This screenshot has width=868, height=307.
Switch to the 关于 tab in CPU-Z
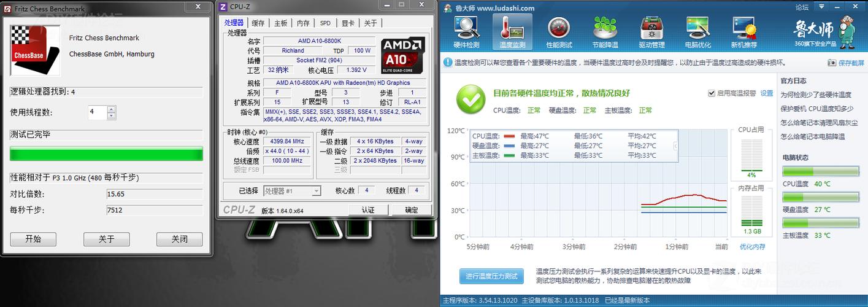(x=371, y=23)
